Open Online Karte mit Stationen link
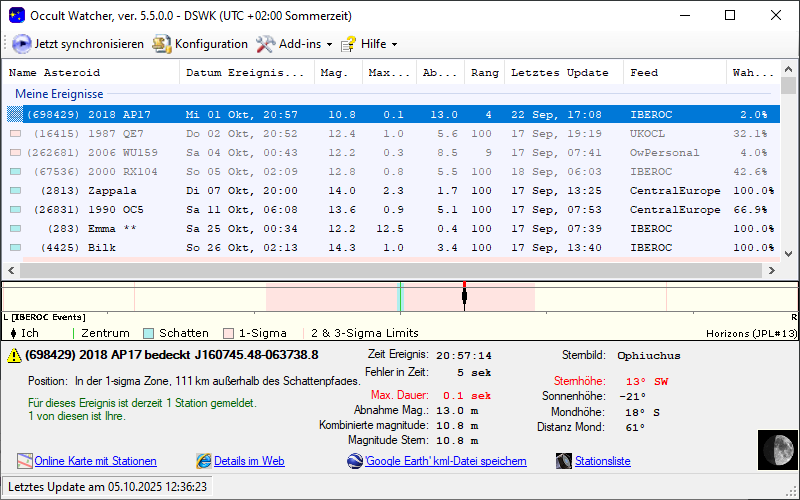The height and width of the screenshot is (500, 800). tap(95, 461)
